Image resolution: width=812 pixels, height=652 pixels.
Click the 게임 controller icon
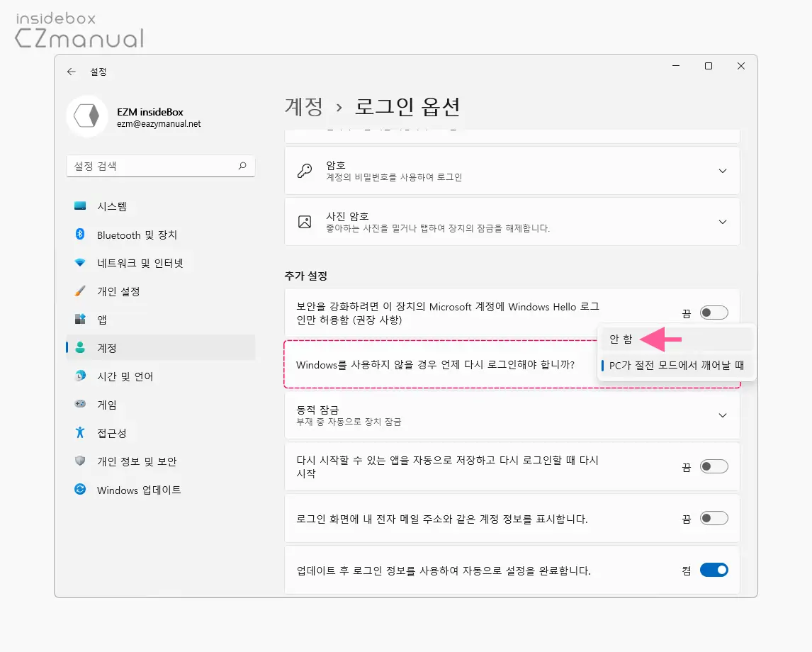pyautogui.click(x=80, y=404)
